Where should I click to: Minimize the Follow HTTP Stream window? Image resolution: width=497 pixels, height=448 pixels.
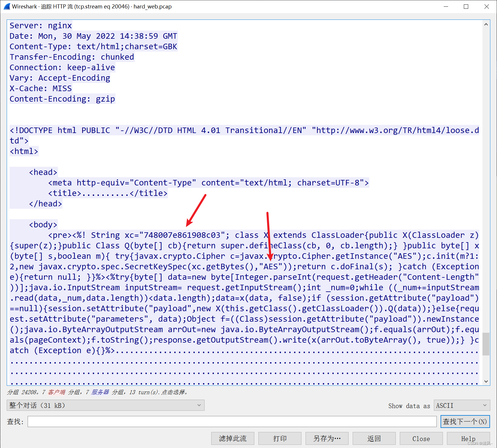tap(446, 6)
